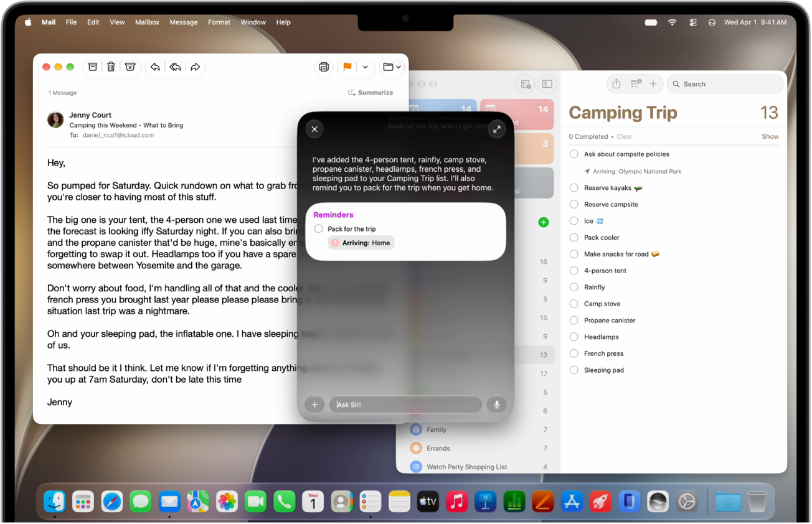The image size is (812, 524).
Task: Mark the Ice reminder complete
Action: coord(574,221)
